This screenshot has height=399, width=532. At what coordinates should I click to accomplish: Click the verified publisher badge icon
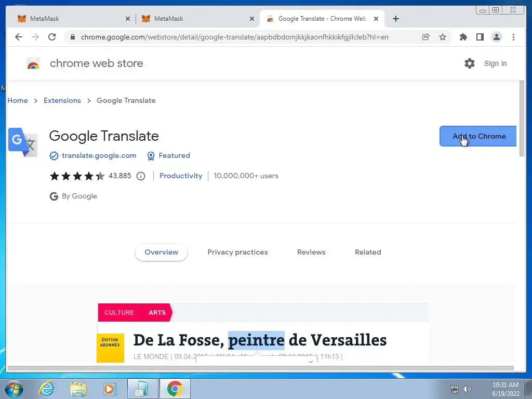pyautogui.click(x=54, y=156)
